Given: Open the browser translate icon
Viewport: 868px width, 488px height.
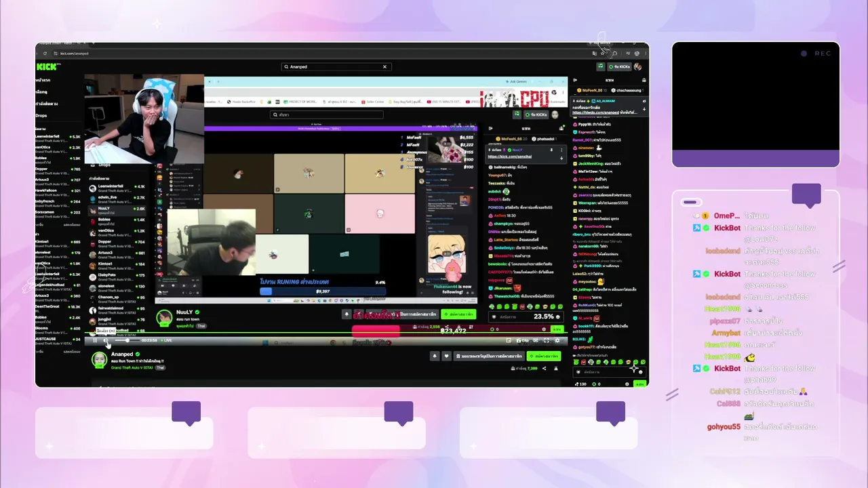Looking at the screenshot, I should coord(594,54).
